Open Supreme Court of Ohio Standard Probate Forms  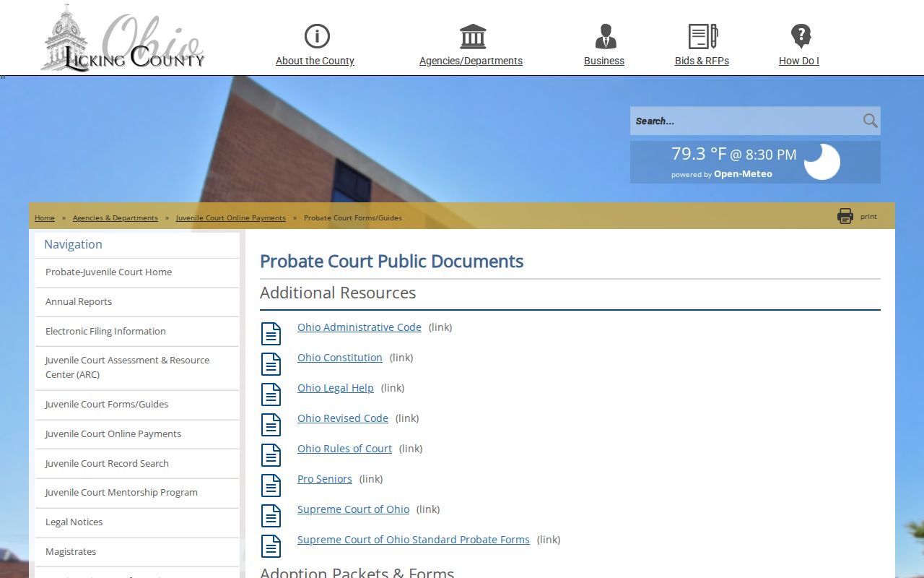point(414,540)
